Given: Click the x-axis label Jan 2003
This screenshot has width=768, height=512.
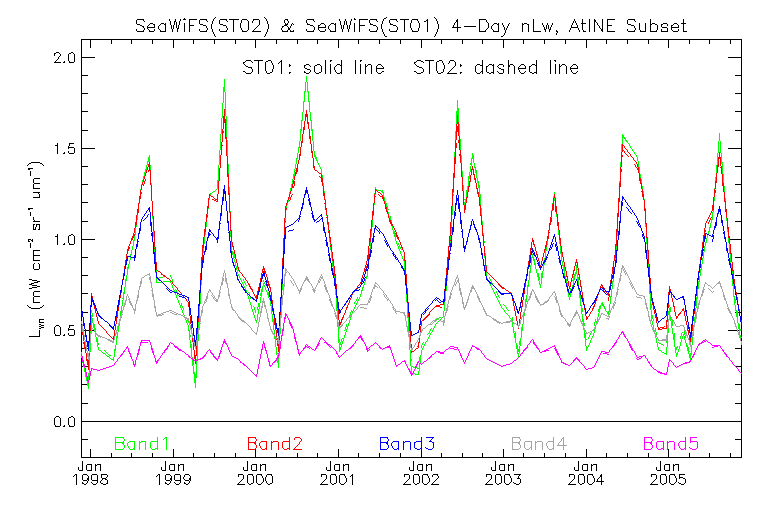Looking at the screenshot, I should [x=503, y=473].
